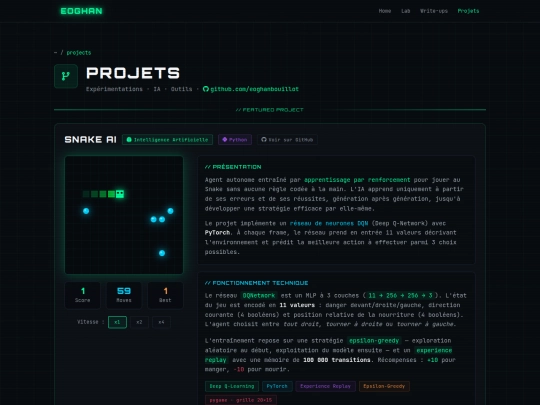
Task: Click the git branch icon beside PROJETS
Action: coord(66,76)
